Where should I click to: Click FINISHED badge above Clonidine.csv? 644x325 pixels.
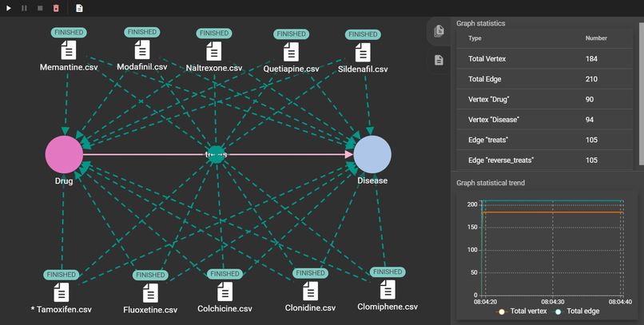pyautogui.click(x=310, y=273)
